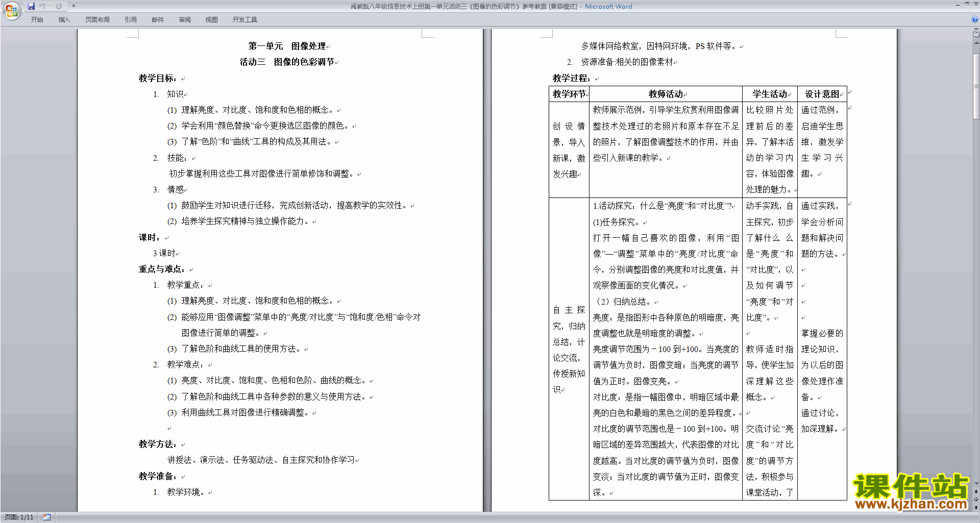The width and height of the screenshot is (980, 523).
Task: Click the heading 重点与难点：
Action: (x=162, y=269)
